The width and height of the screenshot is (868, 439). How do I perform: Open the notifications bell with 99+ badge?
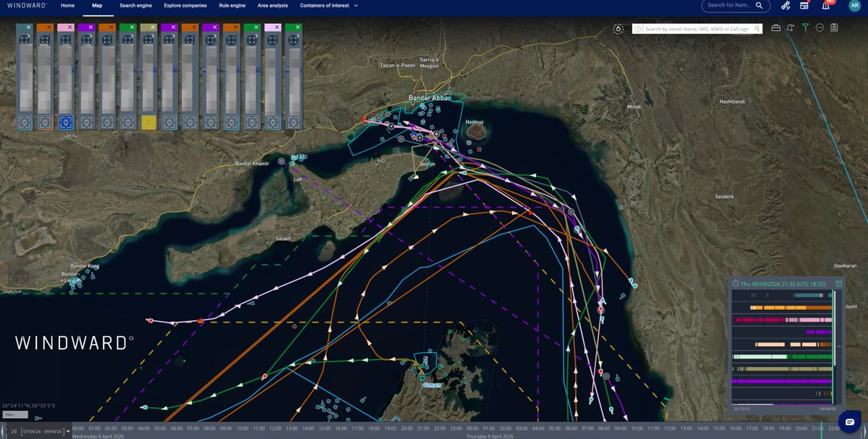[825, 6]
